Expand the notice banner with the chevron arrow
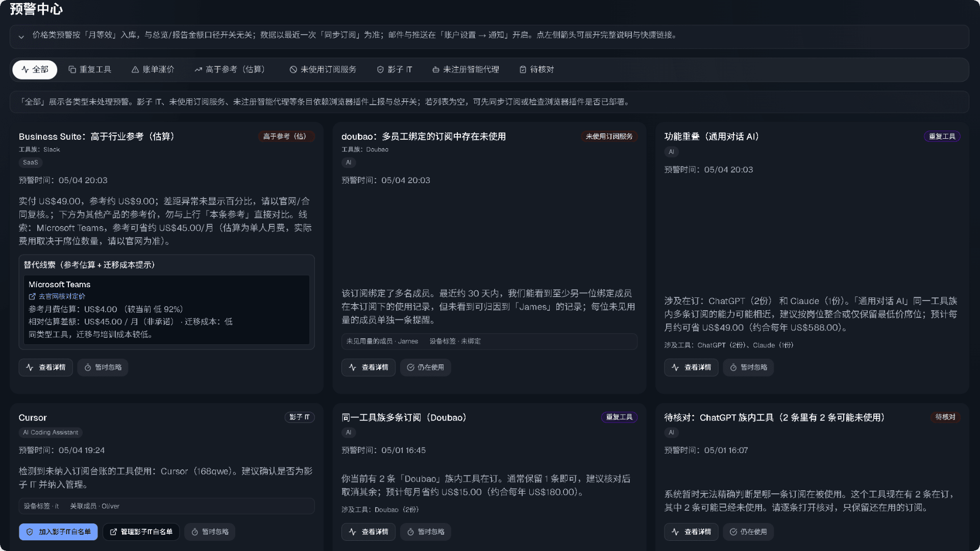Image resolution: width=980 pixels, height=551 pixels. point(21,36)
